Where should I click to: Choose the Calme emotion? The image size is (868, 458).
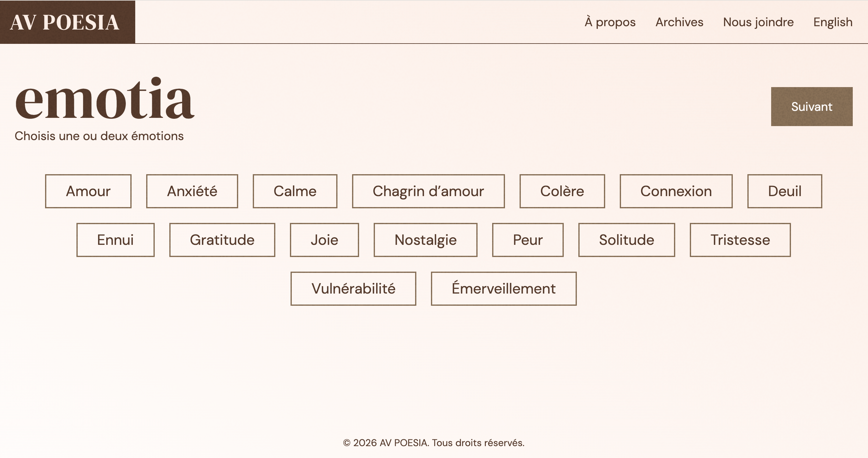[x=295, y=191]
